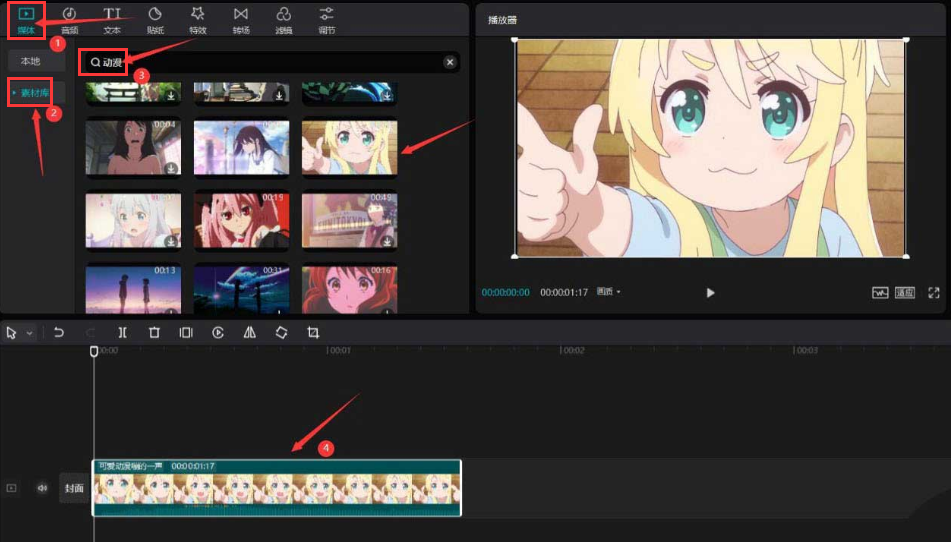Click the 适应 fit button
Viewport: 951px width, 542px height.
pos(905,293)
